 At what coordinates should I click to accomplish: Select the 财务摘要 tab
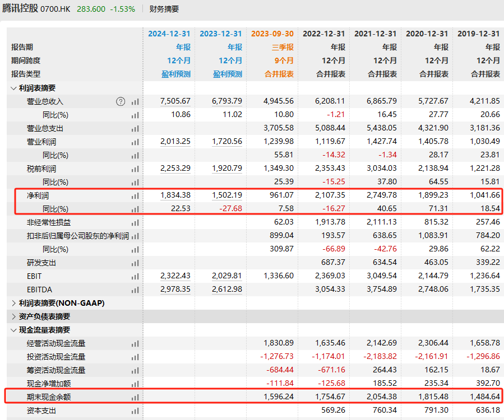click(x=164, y=9)
